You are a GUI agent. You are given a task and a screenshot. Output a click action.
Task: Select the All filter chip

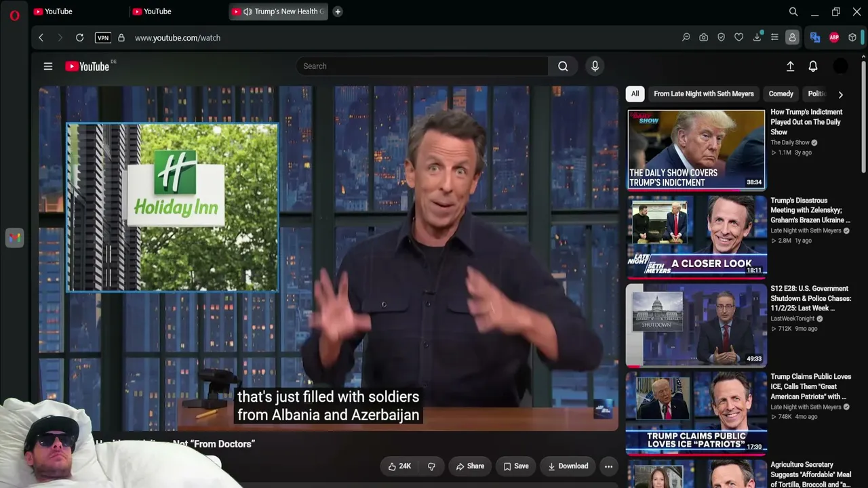pos(635,94)
